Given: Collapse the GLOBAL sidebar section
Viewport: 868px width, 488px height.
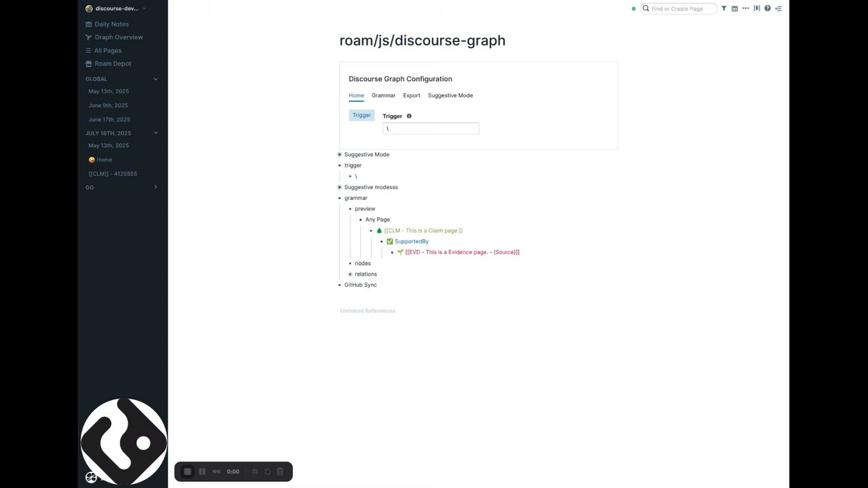Looking at the screenshot, I should point(155,79).
